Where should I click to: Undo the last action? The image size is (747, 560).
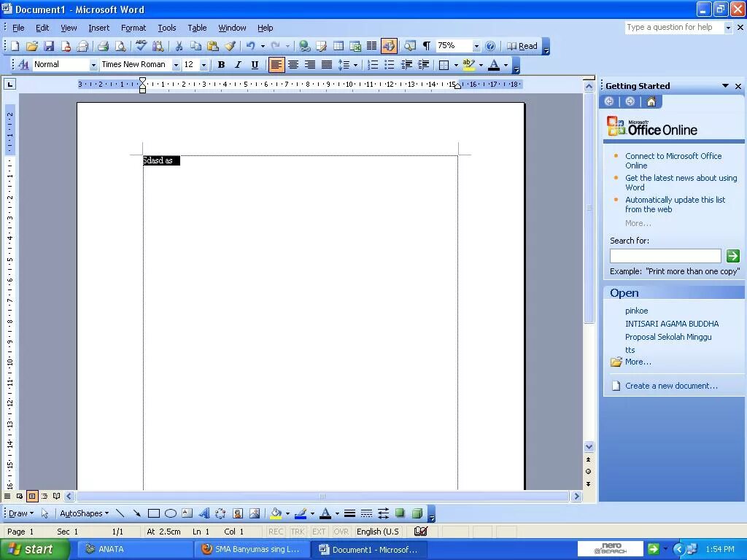(x=251, y=46)
